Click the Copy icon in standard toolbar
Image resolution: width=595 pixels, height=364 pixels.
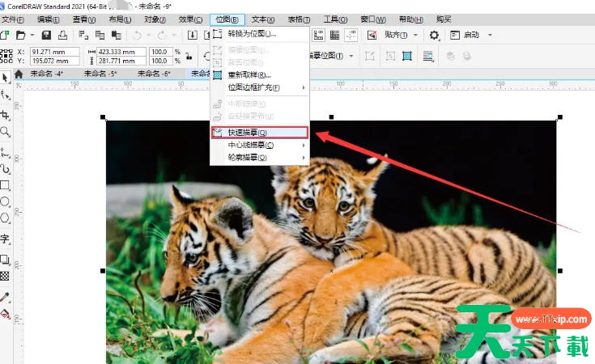tap(100, 36)
